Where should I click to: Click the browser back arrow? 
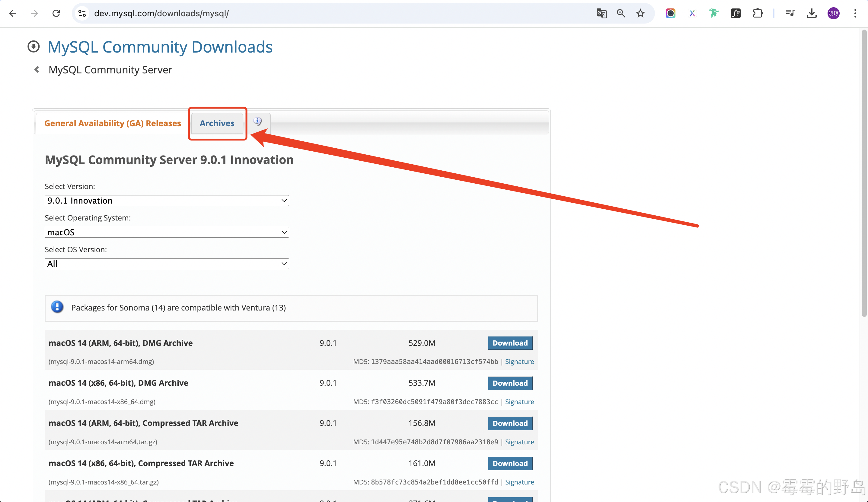point(13,14)
